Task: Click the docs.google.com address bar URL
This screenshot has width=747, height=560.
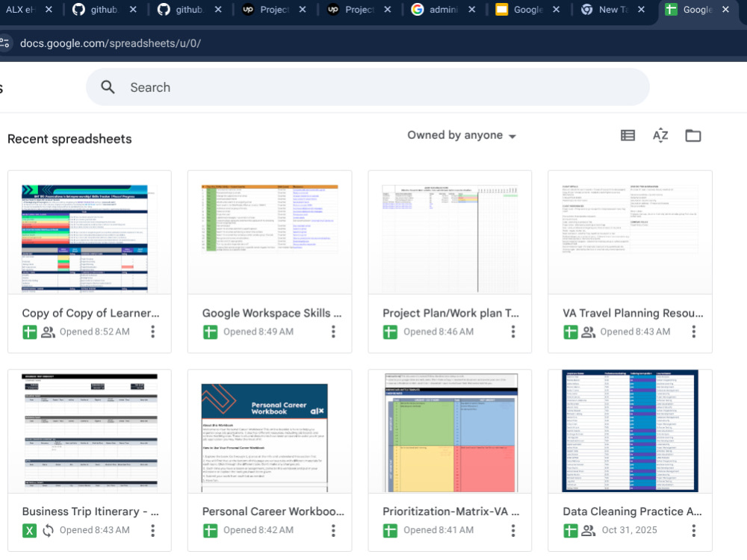Action: click(x=111, y=43)
